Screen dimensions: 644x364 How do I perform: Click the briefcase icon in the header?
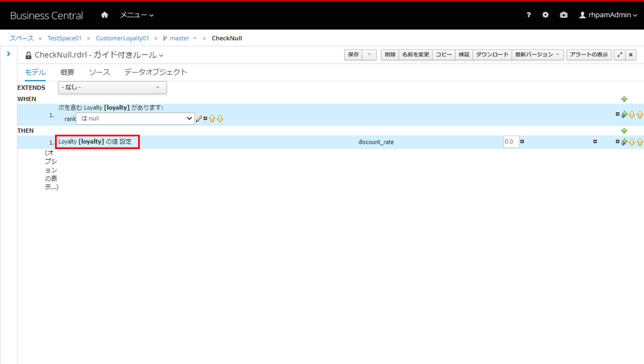click(x=564, y=15)
